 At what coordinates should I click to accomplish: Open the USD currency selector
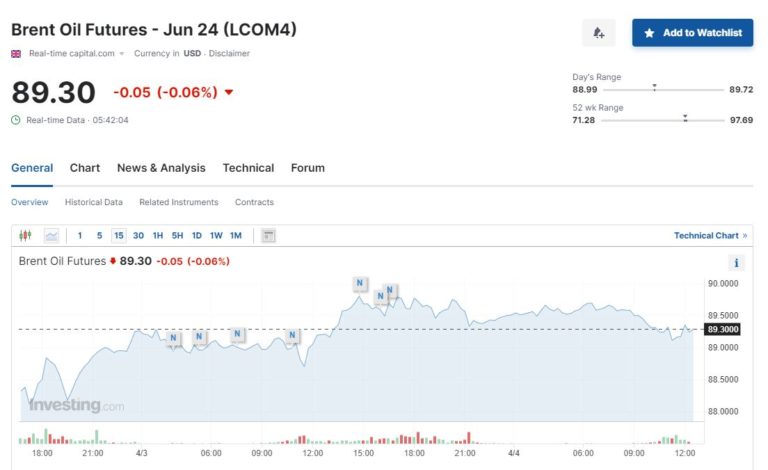(191, 54)
